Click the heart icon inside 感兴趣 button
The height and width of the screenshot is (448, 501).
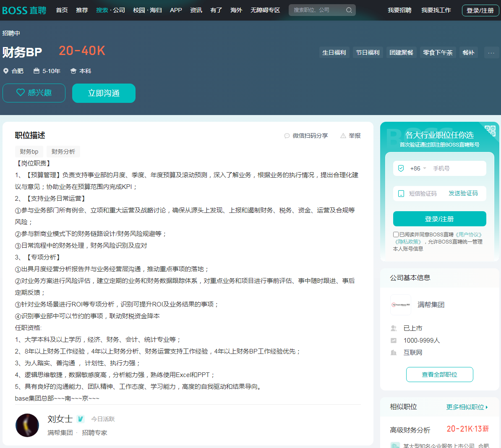tap(20, 93)
